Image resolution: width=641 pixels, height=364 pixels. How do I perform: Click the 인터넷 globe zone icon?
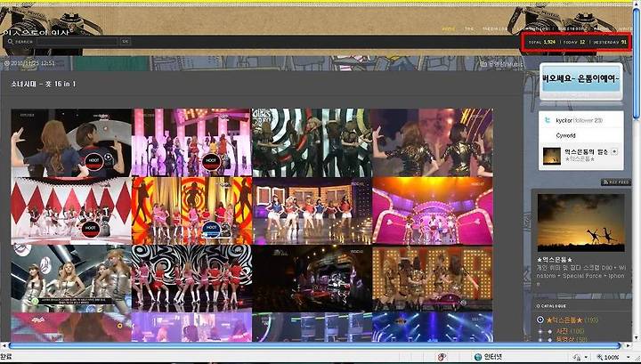pos(478,358)
